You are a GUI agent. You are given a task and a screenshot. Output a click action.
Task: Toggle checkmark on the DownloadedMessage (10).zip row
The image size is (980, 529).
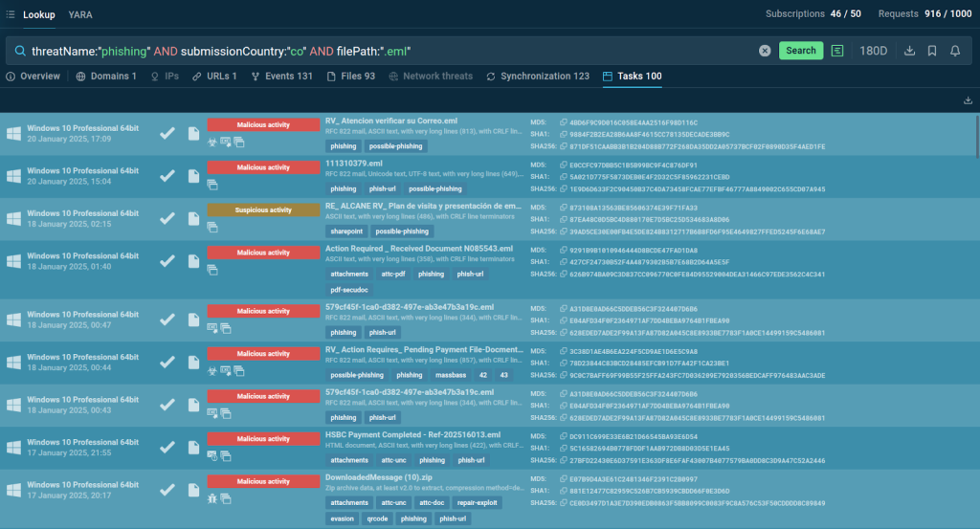(167, 489)
